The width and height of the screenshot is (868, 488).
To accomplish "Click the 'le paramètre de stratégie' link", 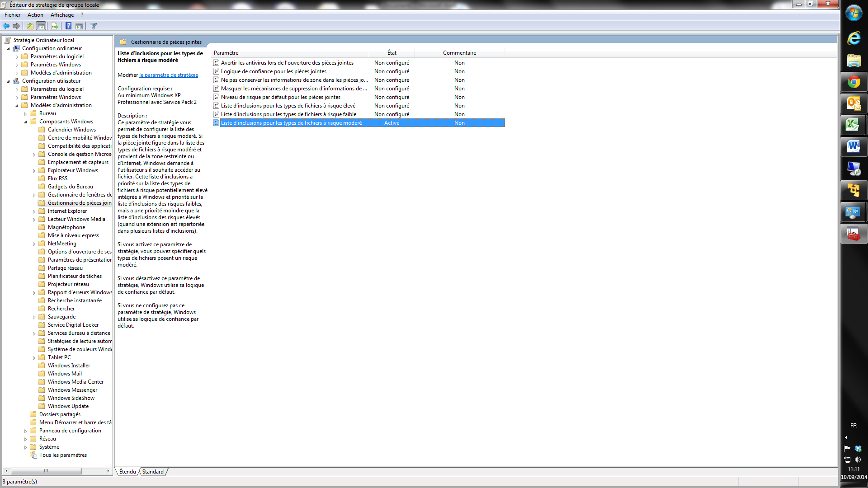I will coord(169,75).
